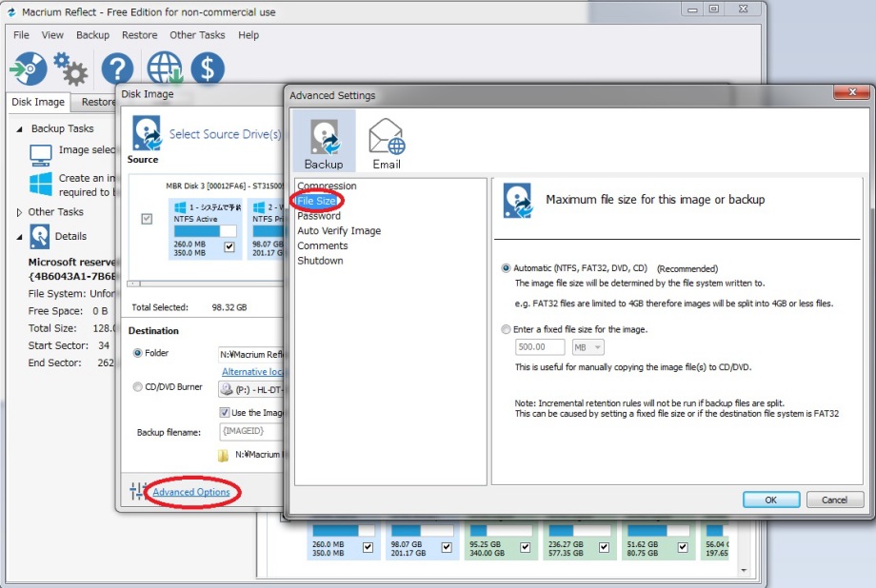Click the OK button in Advanced Settings

tap(770, 500)
